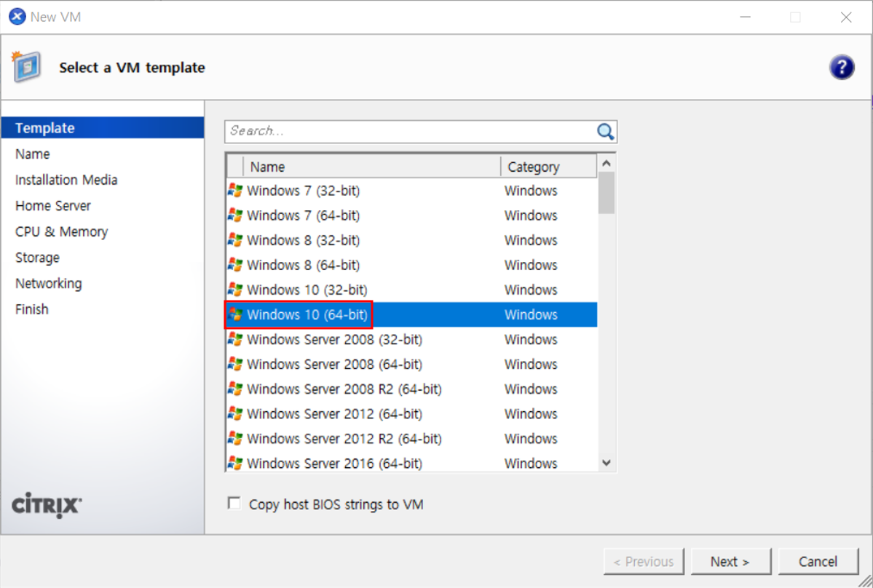Go to the Name wizard step

pyautogui.click(x=32, y=154)
